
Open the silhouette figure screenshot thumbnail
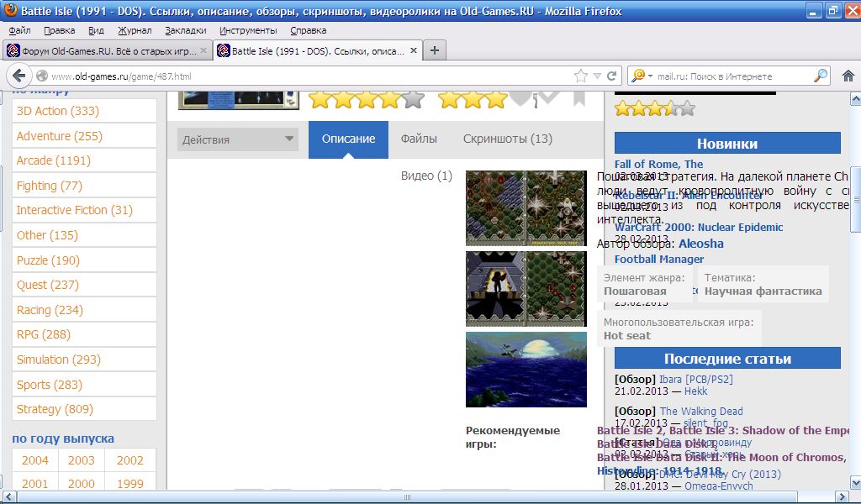point(526,289)
